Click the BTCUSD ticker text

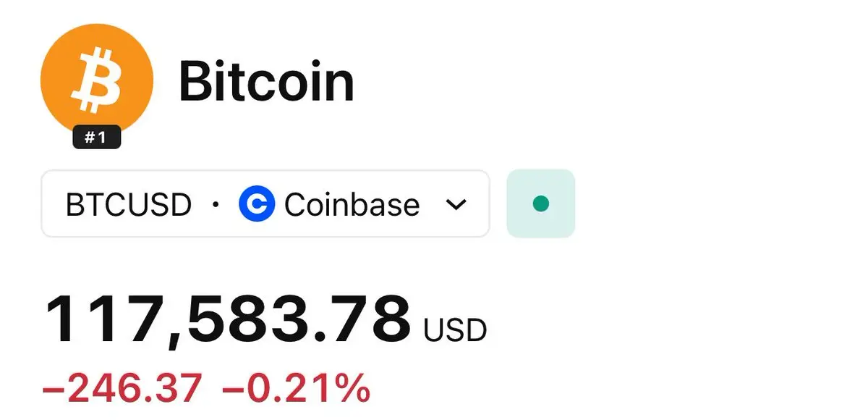[129, 205]
